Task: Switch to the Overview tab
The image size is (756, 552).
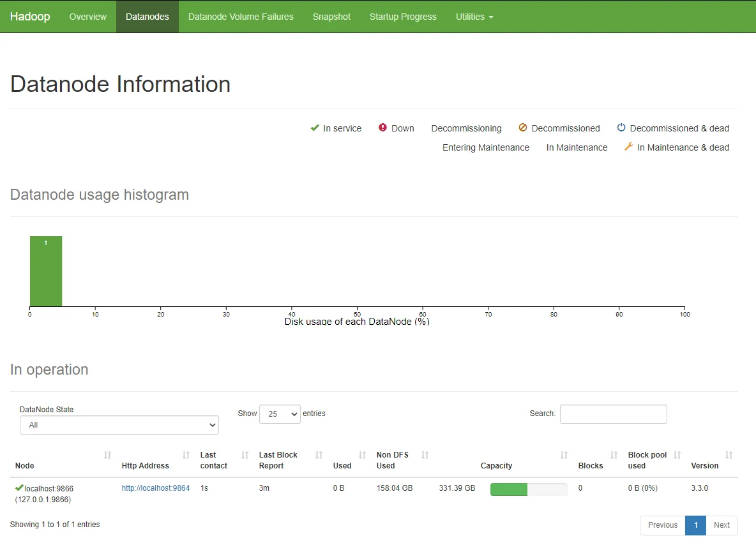Action: [87, 17]
